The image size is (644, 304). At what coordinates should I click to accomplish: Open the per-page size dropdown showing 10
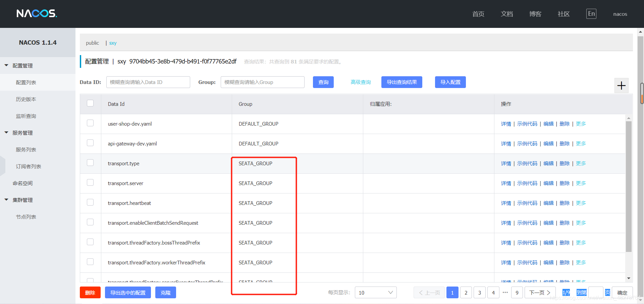[376, 293]
